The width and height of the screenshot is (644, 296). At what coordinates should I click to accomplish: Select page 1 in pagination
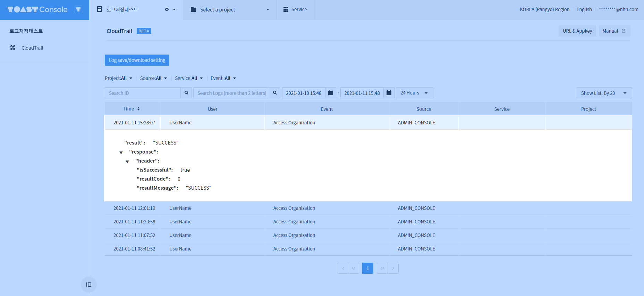(x=368, y=268)
